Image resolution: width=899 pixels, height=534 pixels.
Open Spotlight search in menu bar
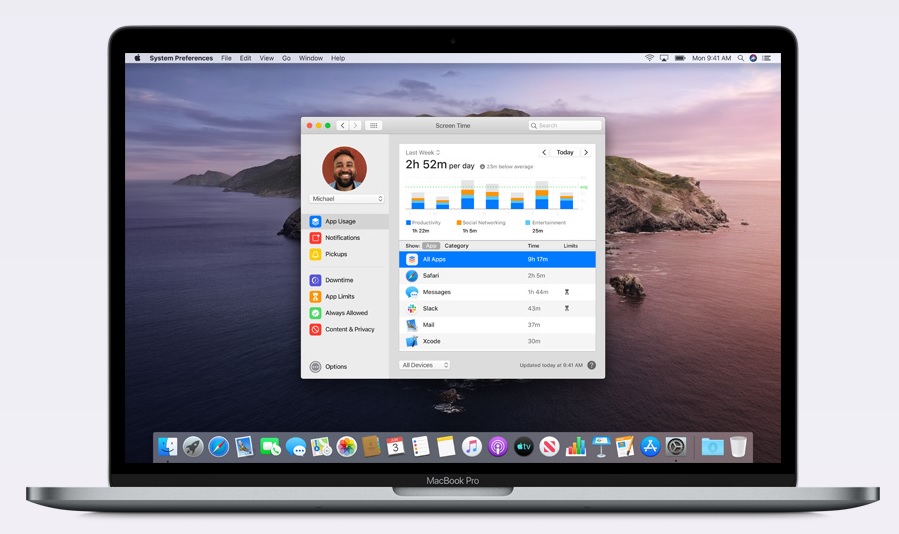tap(741, 58)
